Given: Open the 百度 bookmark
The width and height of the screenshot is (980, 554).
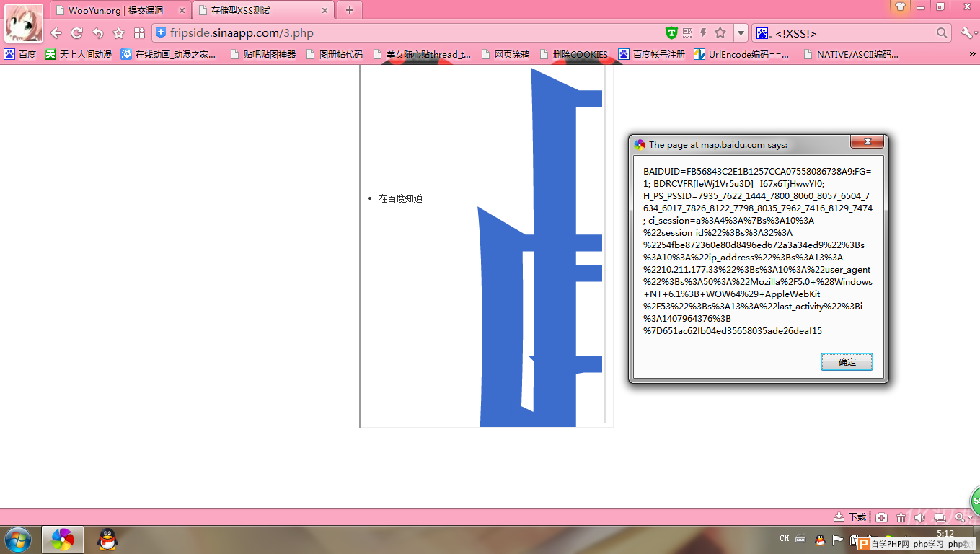Looking at the screenshot, I should click(x=20, y=54).
